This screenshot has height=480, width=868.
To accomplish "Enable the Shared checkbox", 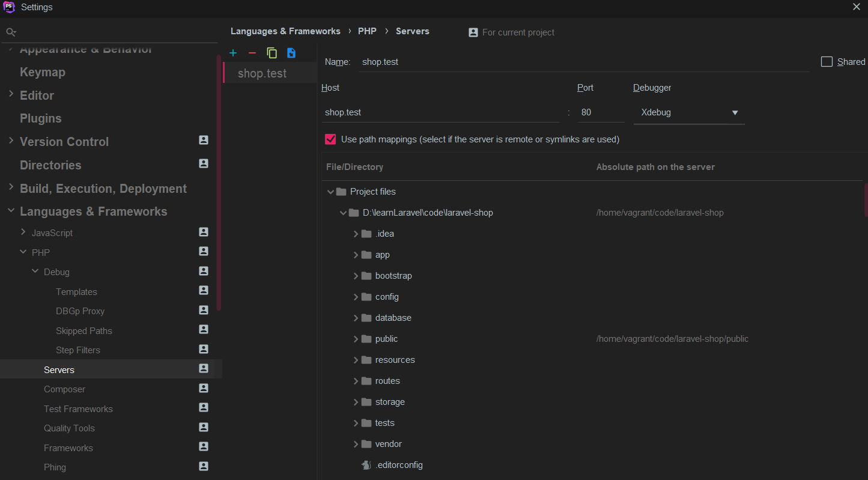I will click(x=827, y=62).
